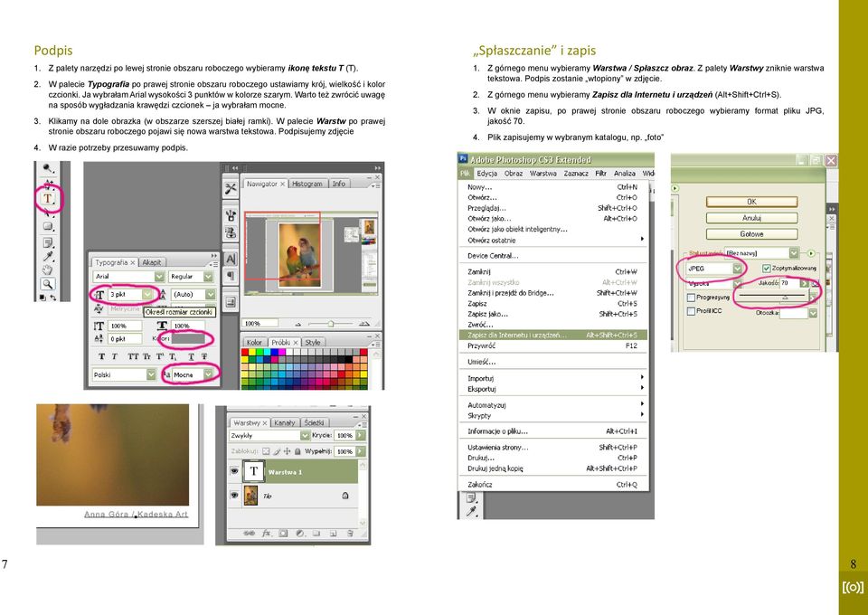Screen dimensions: 868x615
Task: Open Arial font family dropdown
Action: [159, 276]
